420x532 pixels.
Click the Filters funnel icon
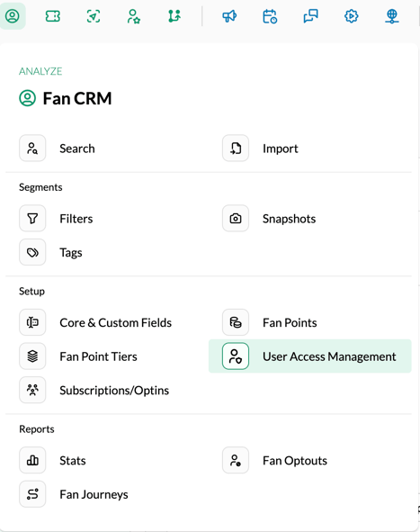pos(32,218)
